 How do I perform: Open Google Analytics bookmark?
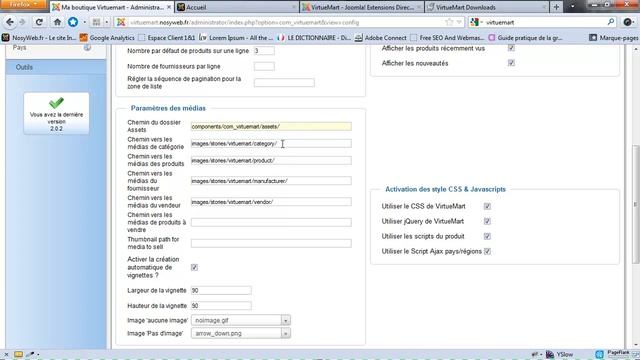(107, 38)
